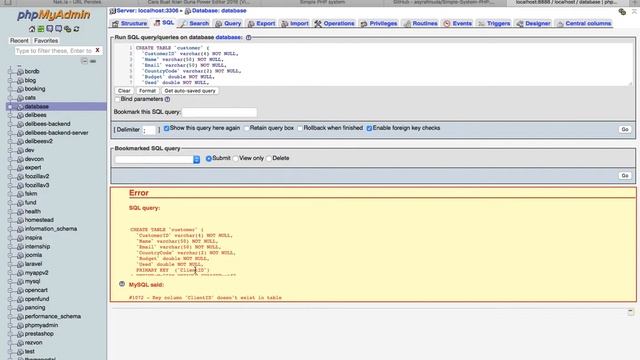Click the database icon beside health

(20, 212)
